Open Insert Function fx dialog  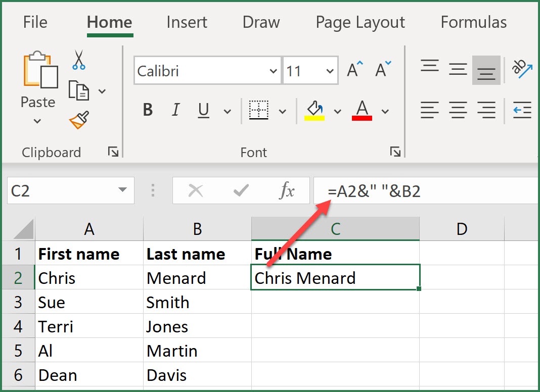(287, 190)
